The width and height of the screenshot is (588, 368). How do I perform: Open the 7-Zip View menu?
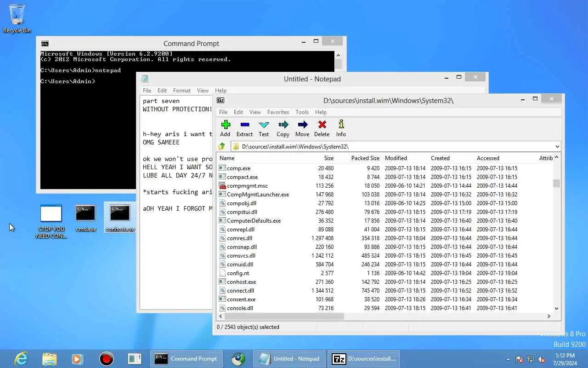coord(255,112)
